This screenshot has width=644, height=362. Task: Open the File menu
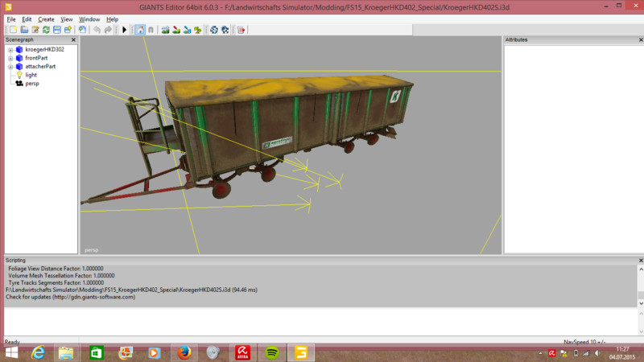(x=11, y=19)
